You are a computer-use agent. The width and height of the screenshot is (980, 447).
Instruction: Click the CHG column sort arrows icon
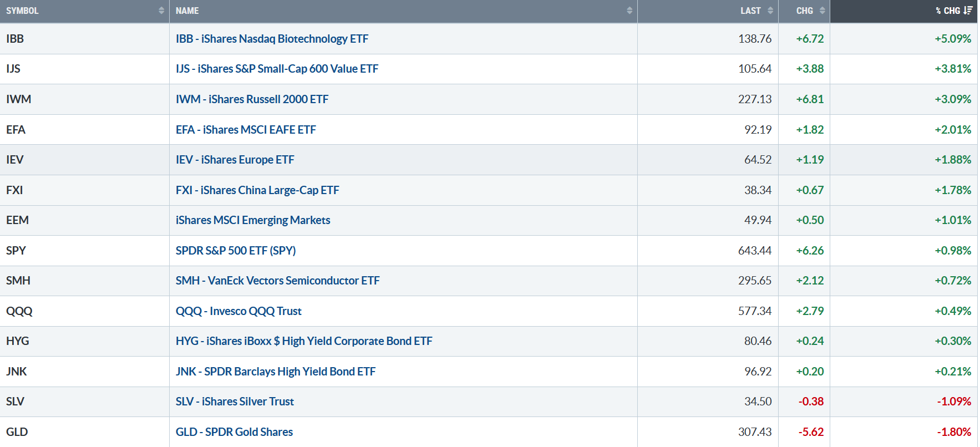point(822,11)
